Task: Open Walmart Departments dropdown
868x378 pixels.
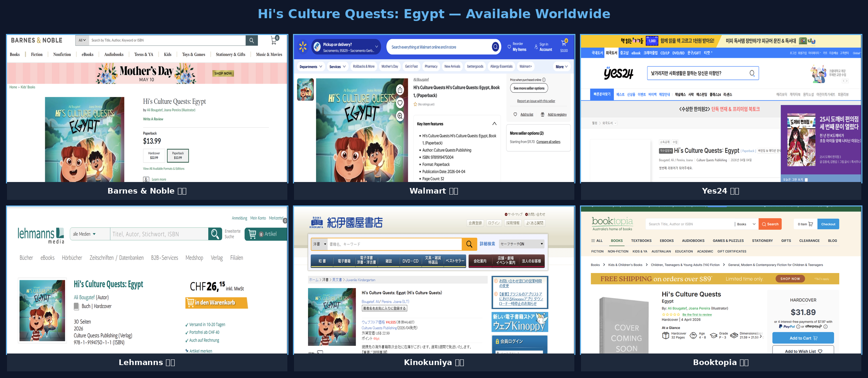Action: 311,66
